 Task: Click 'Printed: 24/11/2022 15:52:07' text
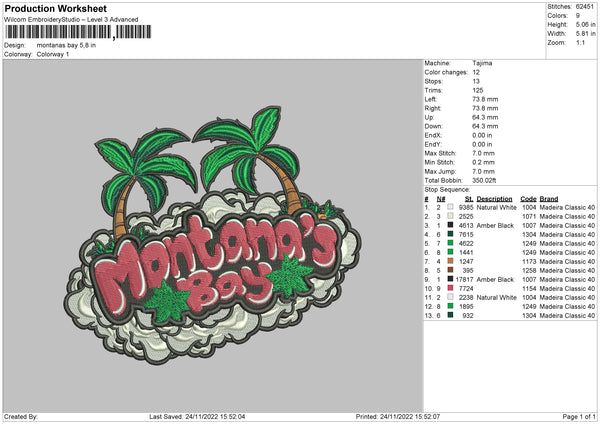tap(398, 416)
